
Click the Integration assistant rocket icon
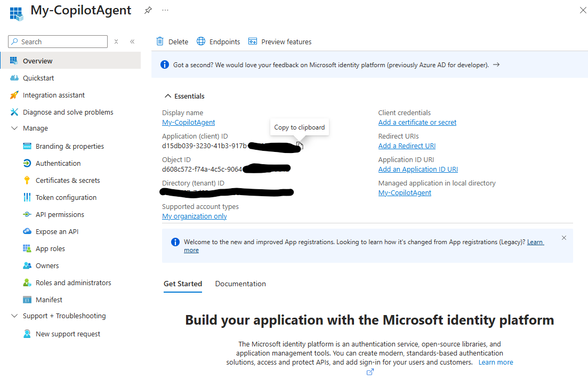[14, 95]
